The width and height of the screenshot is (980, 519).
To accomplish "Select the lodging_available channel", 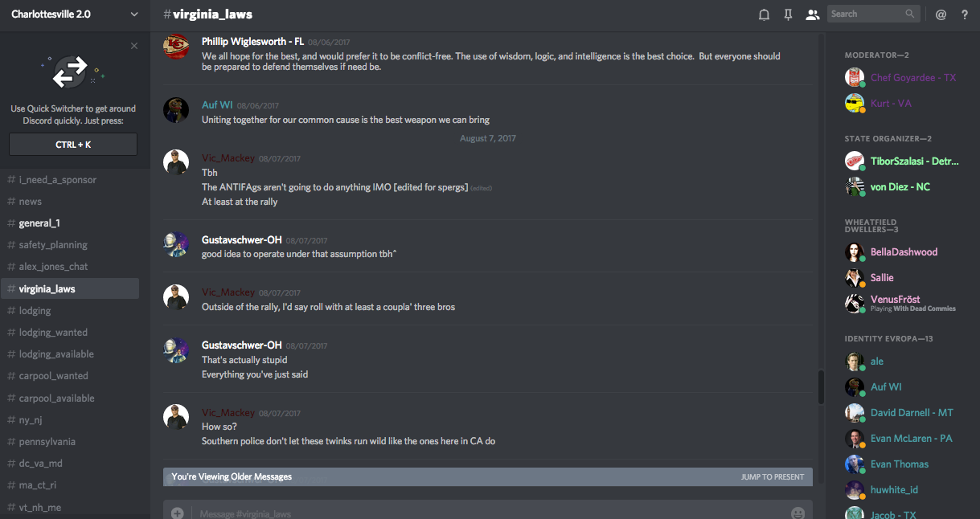I will point(56,354).
